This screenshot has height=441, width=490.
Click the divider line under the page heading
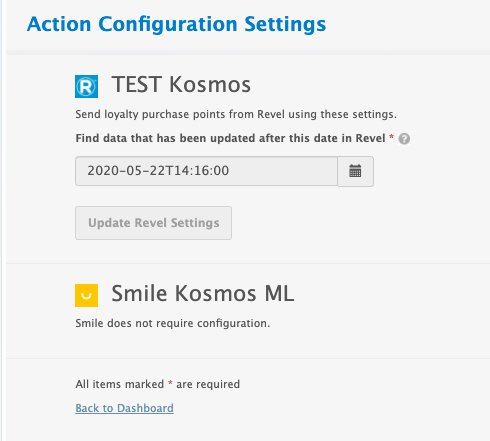248,52
